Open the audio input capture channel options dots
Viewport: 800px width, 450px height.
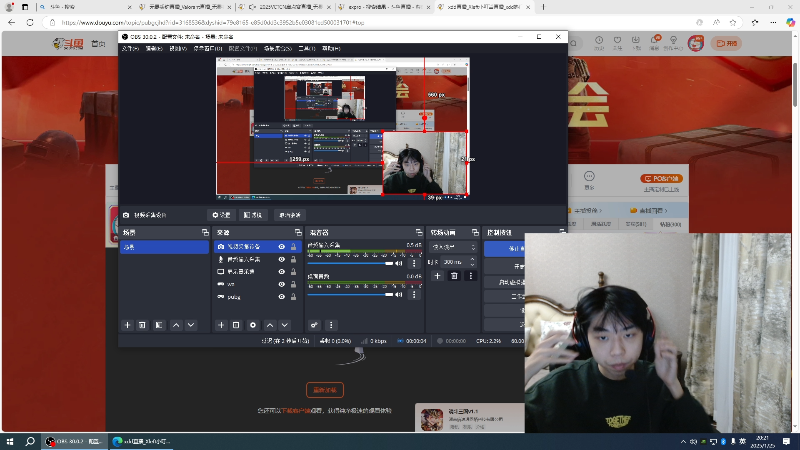click(x=414, y=263)
